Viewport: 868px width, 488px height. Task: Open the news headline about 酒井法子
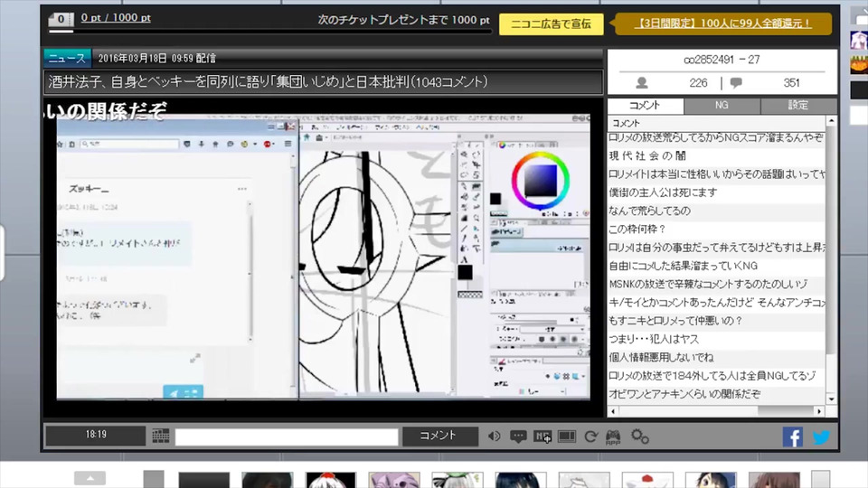[268, 82]
